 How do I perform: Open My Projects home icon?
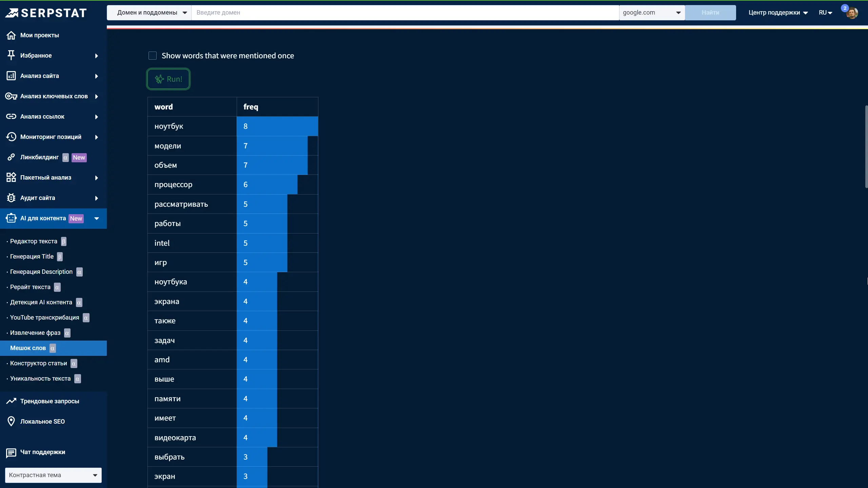[11, 35]
